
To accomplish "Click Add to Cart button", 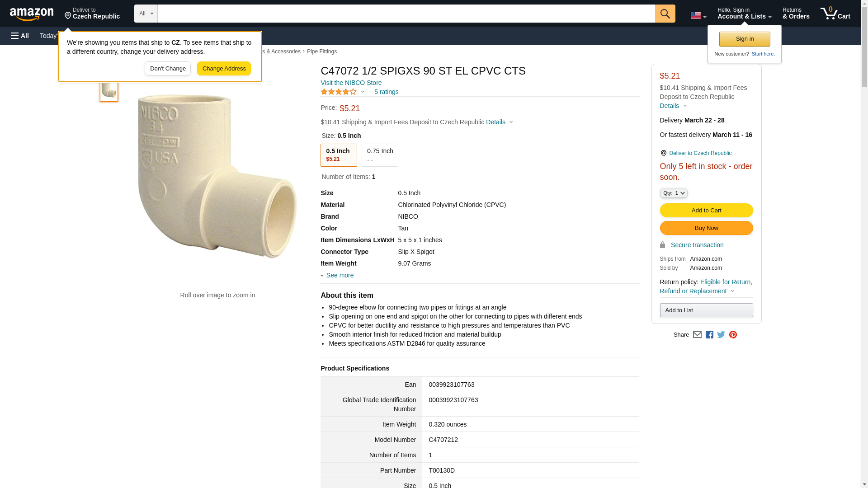I will (706, 210).
